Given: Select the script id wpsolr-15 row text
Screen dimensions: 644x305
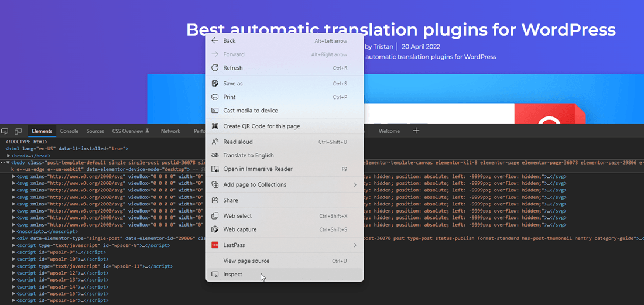Looking at the screenshot, I should click(63, 294).
